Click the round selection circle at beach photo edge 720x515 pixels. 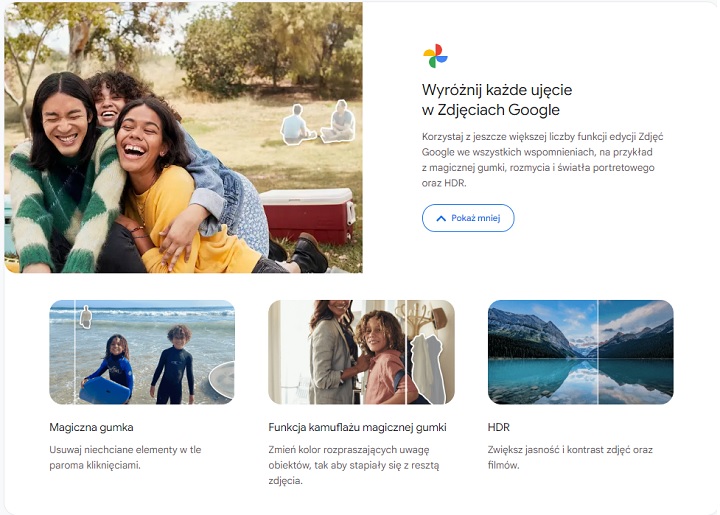[223, 380]
